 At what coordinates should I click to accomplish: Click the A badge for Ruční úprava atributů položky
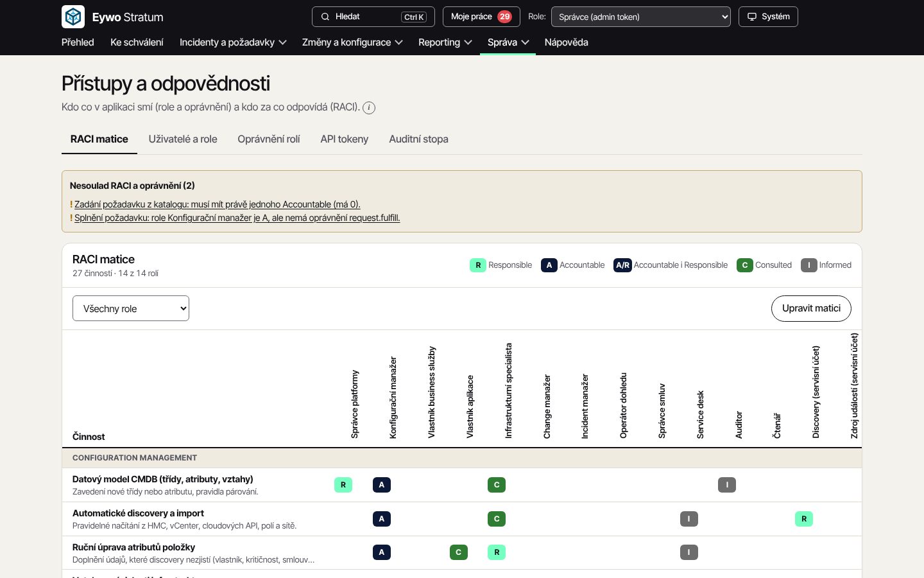tap(382, 552)
